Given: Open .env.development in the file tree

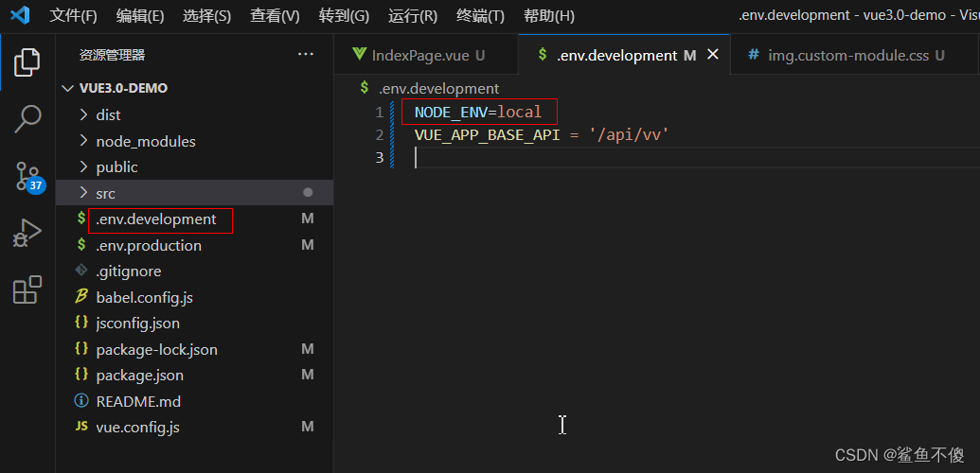Looking at the screenshot, I should tap(156, 219).
